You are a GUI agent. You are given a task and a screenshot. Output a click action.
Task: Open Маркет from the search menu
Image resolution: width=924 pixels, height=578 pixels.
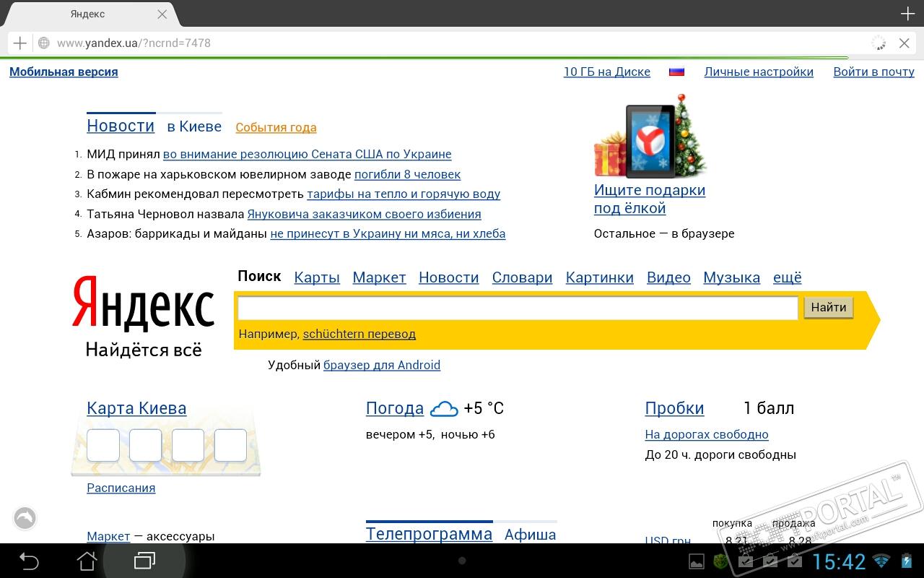pos(379,277)
